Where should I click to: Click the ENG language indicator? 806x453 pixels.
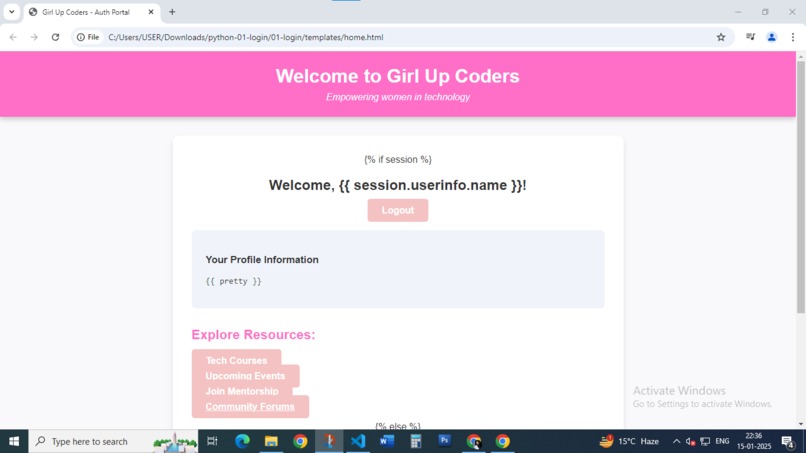pos(722,441)
